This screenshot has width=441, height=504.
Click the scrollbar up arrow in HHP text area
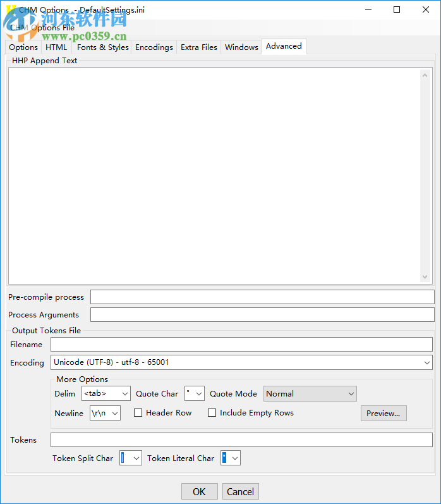(425, 75)
